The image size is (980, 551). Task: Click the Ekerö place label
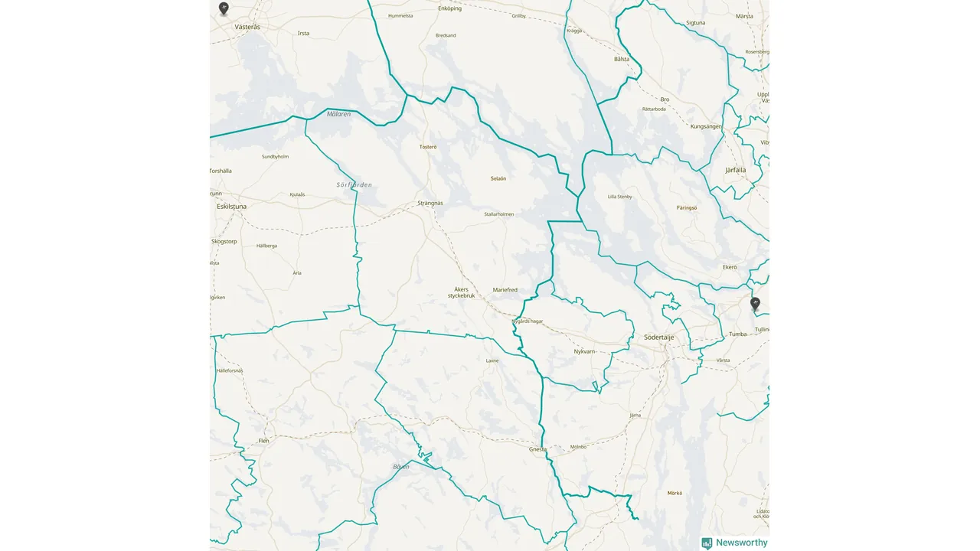(730, 267)
